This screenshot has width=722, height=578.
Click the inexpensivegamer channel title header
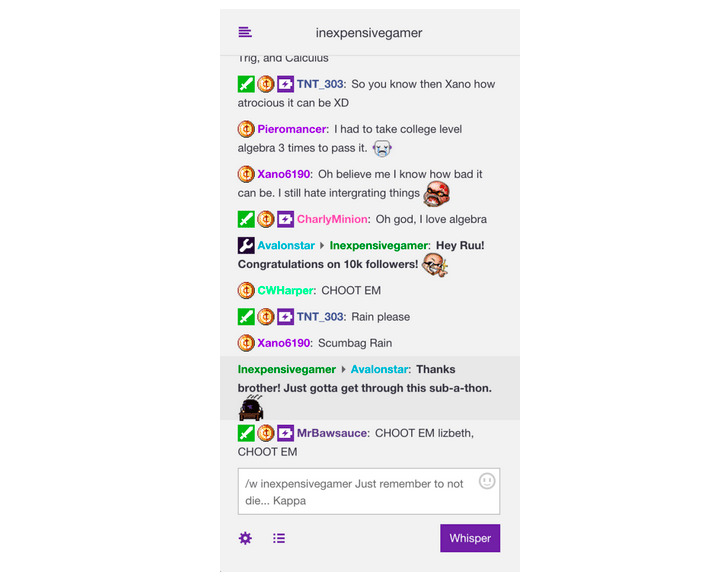369,33
